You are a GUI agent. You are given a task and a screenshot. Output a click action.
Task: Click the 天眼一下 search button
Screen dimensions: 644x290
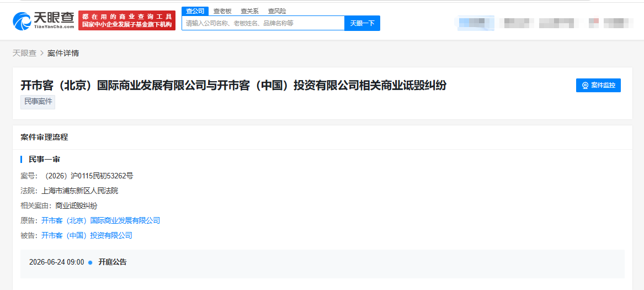point(362,23)
